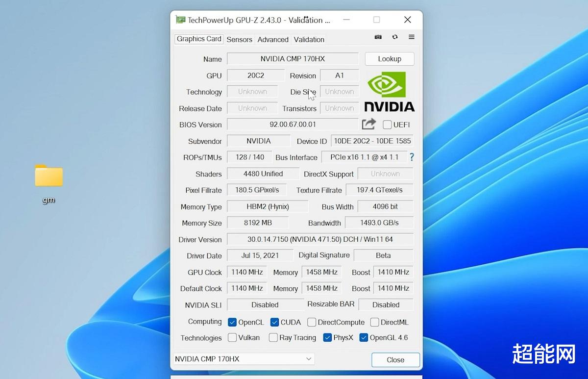The height and width of the screenshot is (379, 588).
Task: Click Memory Size value 8192 MB
Action: tap(258, 223)
